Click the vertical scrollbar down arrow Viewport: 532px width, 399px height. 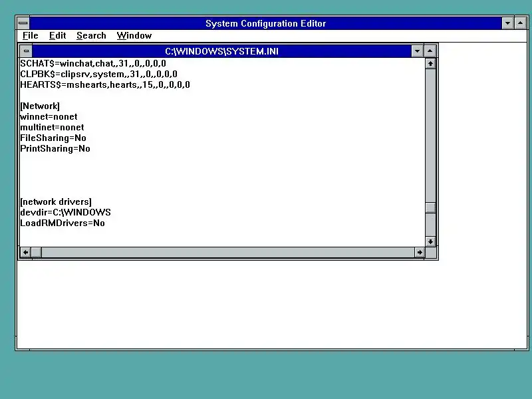[430, 241]
